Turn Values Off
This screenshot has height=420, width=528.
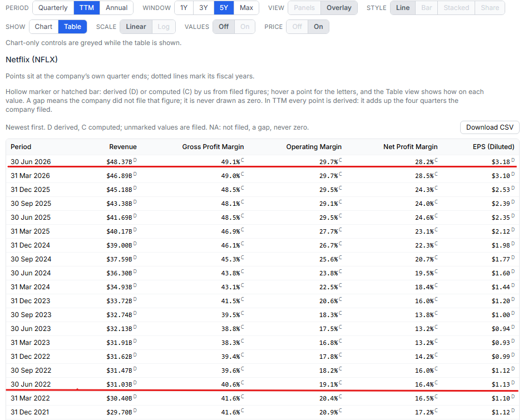[224, 27]
